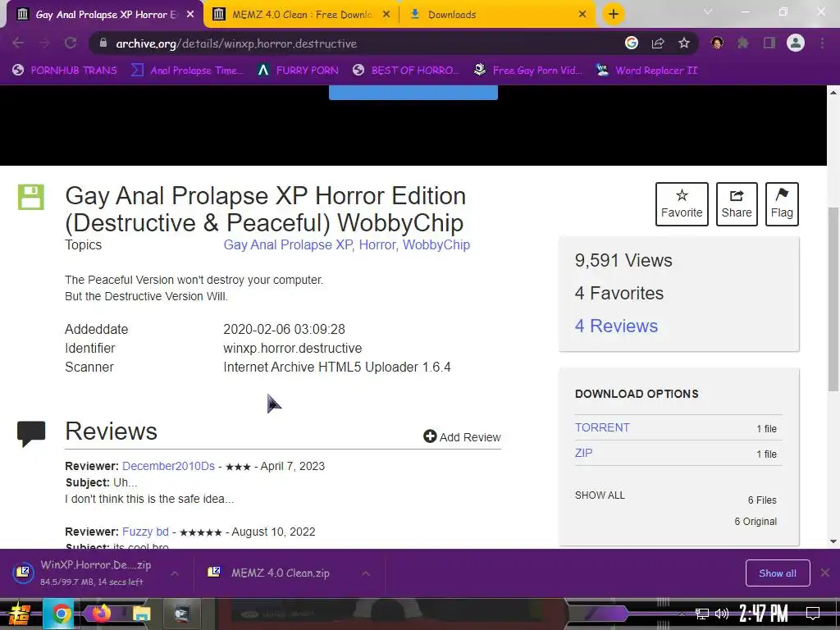
Task: Open the Google search icon in address bar
Action: coord(632,43)
